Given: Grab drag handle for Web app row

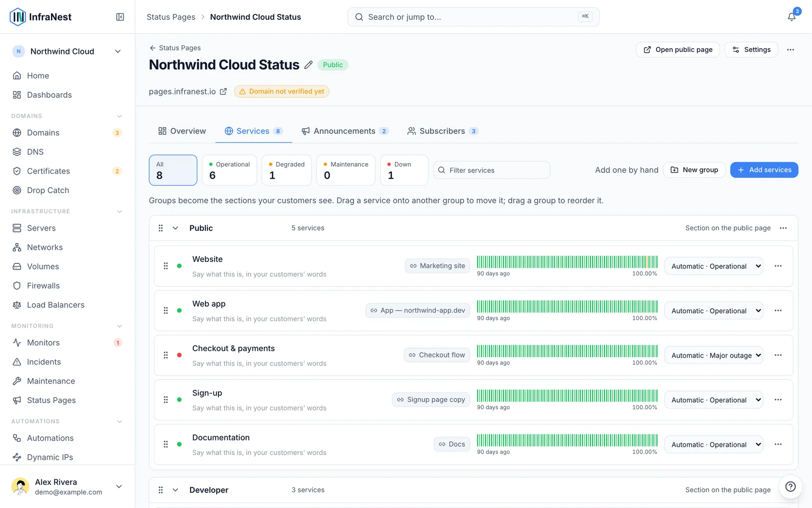Looking at the screenshot, I should tap(165, 311).
